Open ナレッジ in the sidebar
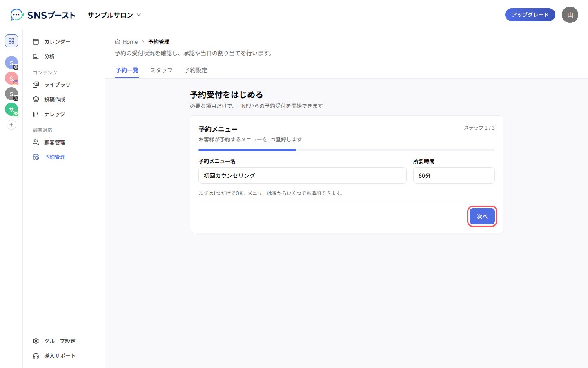Image resolution: width=588 pixels, height=368 pixels. (64, 114)
